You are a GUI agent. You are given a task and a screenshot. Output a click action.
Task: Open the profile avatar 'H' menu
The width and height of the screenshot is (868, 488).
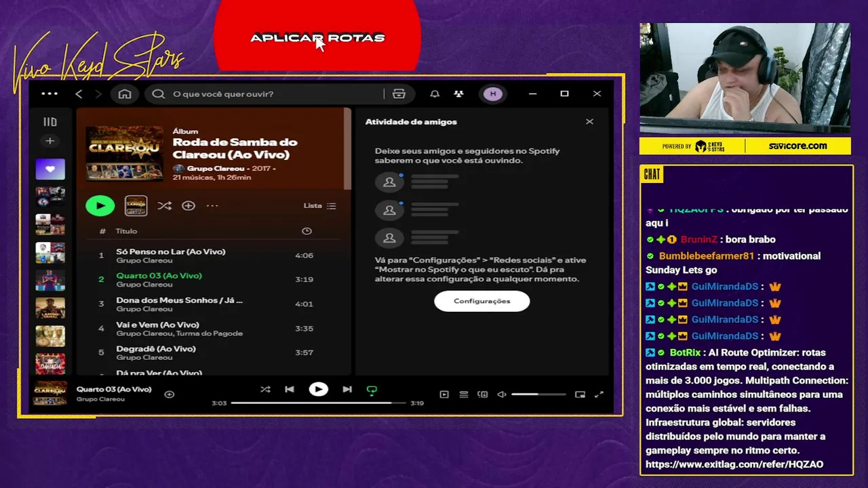(493, 94)
